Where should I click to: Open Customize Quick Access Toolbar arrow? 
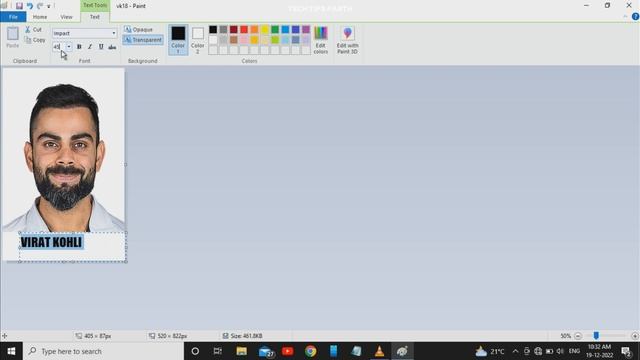point(49,6)
